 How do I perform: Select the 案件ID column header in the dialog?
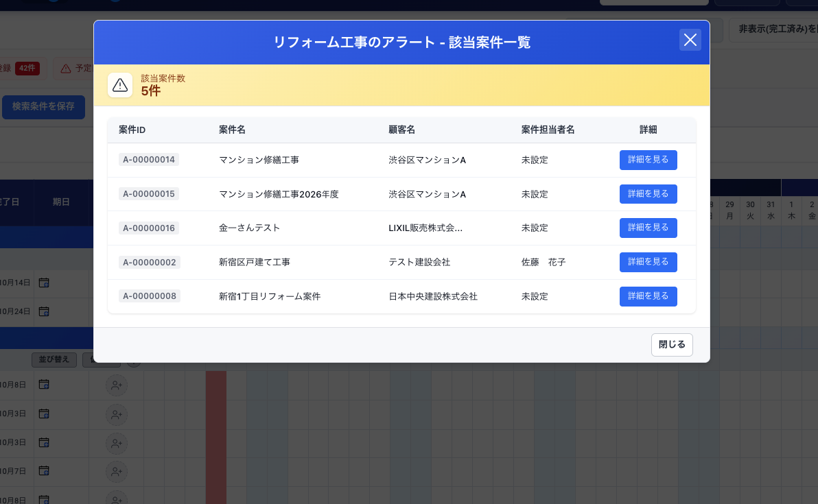click(130, 129)
